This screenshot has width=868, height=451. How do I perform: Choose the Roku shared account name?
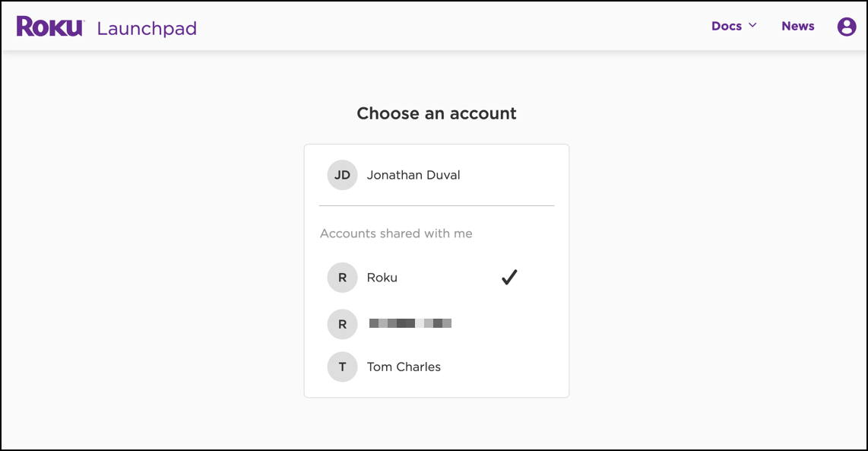point(382,278)
